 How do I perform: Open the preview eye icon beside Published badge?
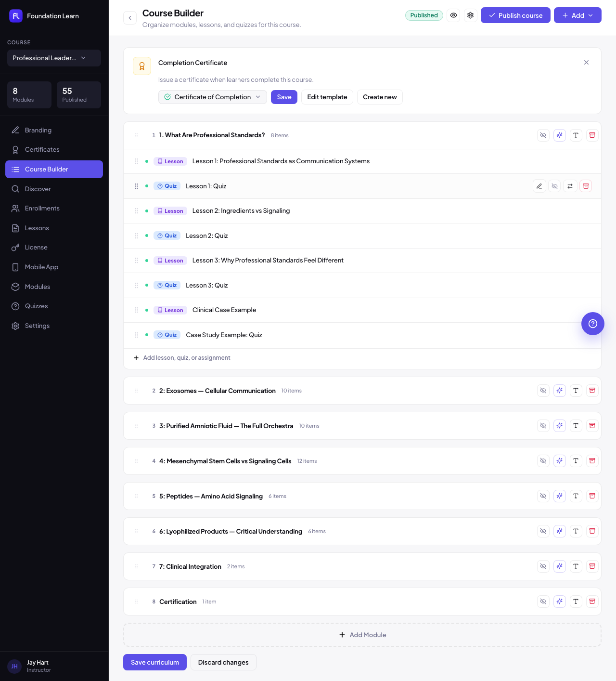coord(453,15)
